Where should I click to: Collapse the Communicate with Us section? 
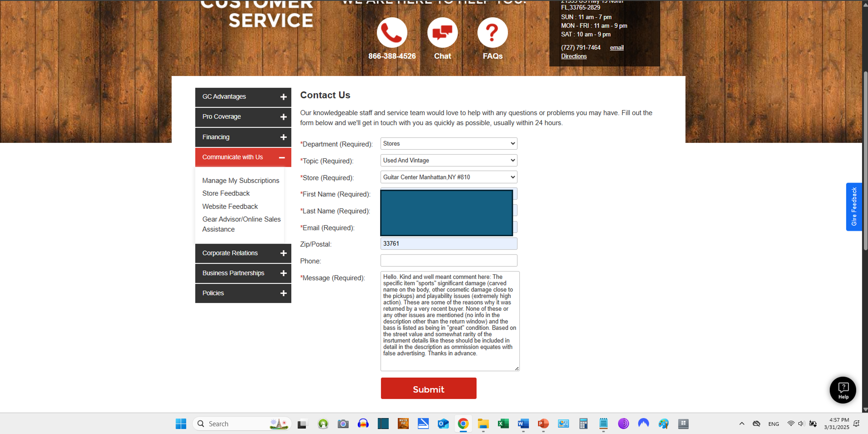[x=243, y=157]
